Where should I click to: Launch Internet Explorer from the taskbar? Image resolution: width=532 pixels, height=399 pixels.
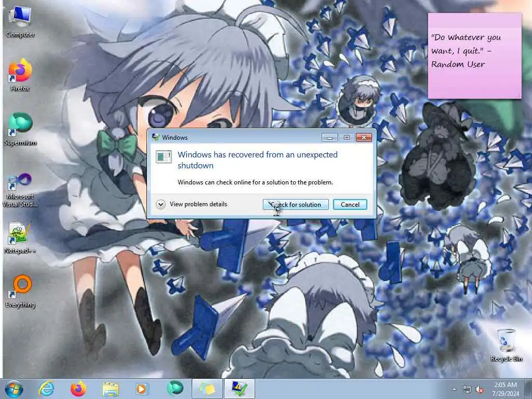46,389
